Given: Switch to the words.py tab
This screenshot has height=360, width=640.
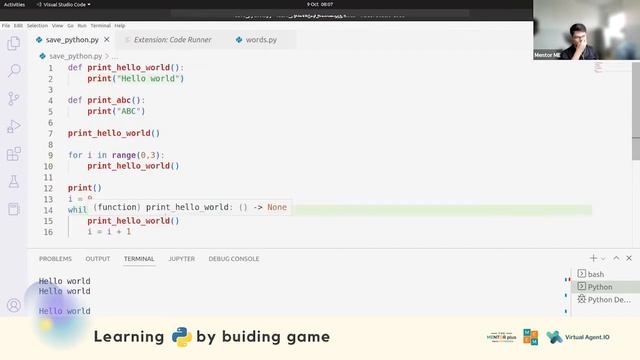Looking at the screenshot, I should [x=261, y=40].
